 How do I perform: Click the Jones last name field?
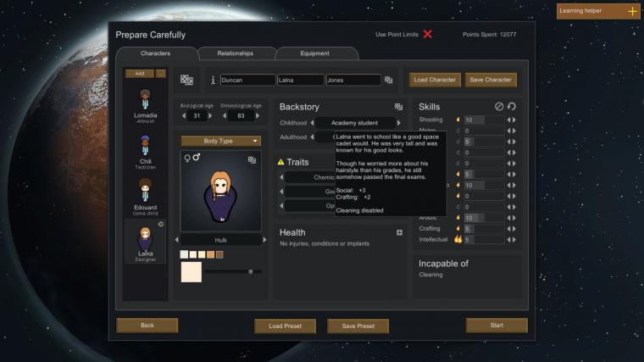[x=353, y=81]
